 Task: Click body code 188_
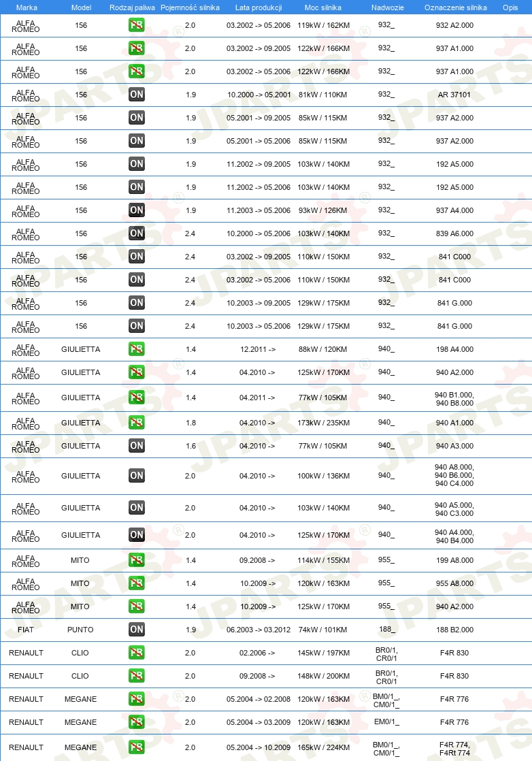click(x=387, y=630)
